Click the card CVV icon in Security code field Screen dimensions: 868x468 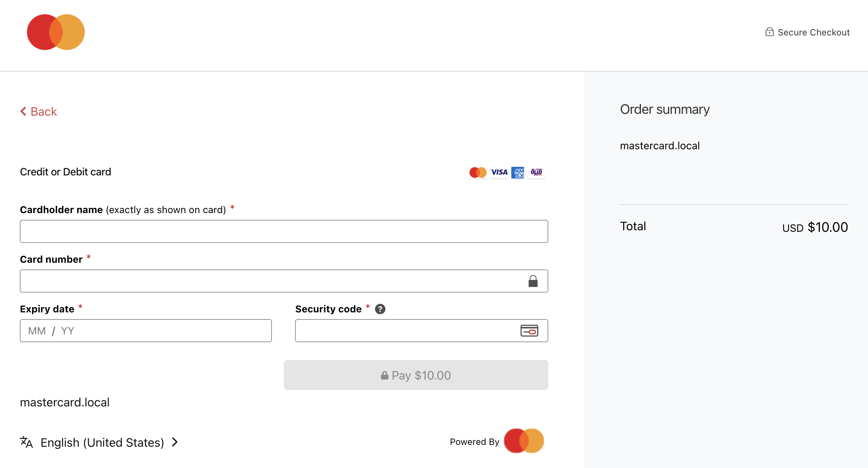529,331
